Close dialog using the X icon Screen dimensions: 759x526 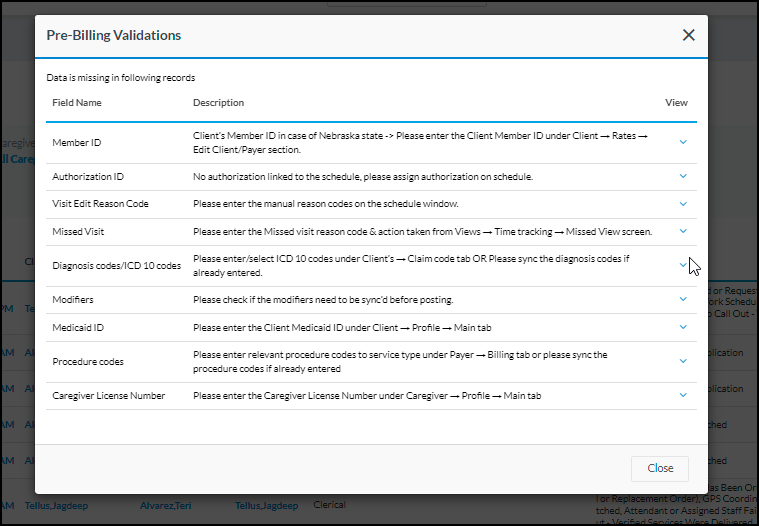(688, 35)
